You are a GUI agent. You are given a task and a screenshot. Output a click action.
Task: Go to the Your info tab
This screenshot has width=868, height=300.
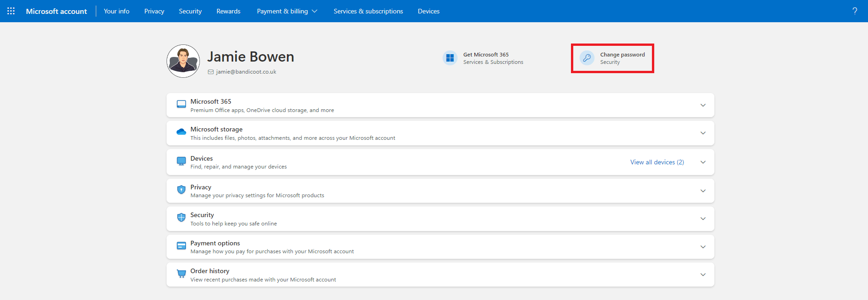click(117, 11)
